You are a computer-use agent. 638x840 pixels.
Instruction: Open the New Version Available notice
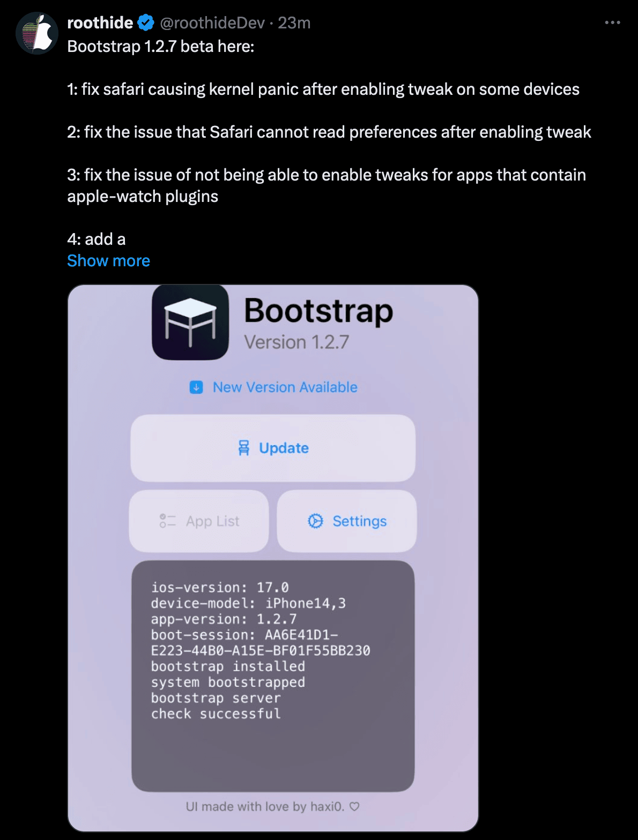click(x=284, y=387)
